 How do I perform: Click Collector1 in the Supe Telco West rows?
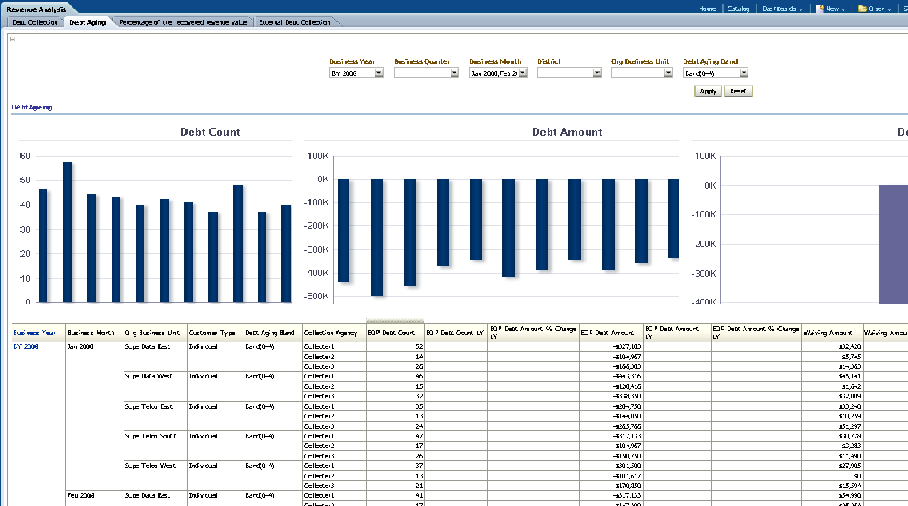(319, 465)
